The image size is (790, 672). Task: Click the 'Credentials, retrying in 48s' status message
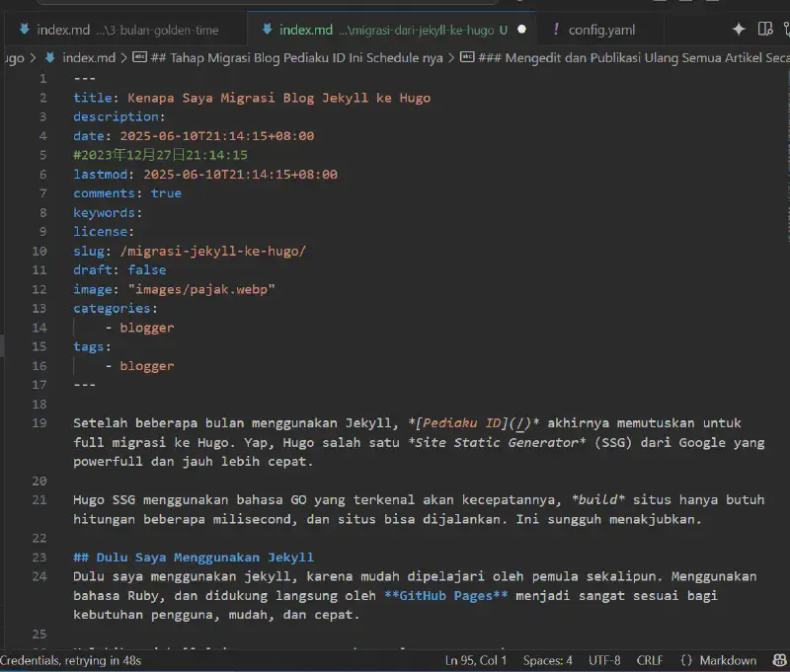(70, 660)
